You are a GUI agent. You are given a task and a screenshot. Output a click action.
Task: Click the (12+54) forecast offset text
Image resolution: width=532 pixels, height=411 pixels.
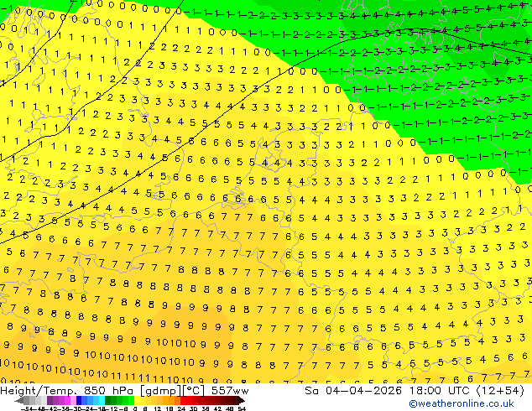[x=500, y=391]
